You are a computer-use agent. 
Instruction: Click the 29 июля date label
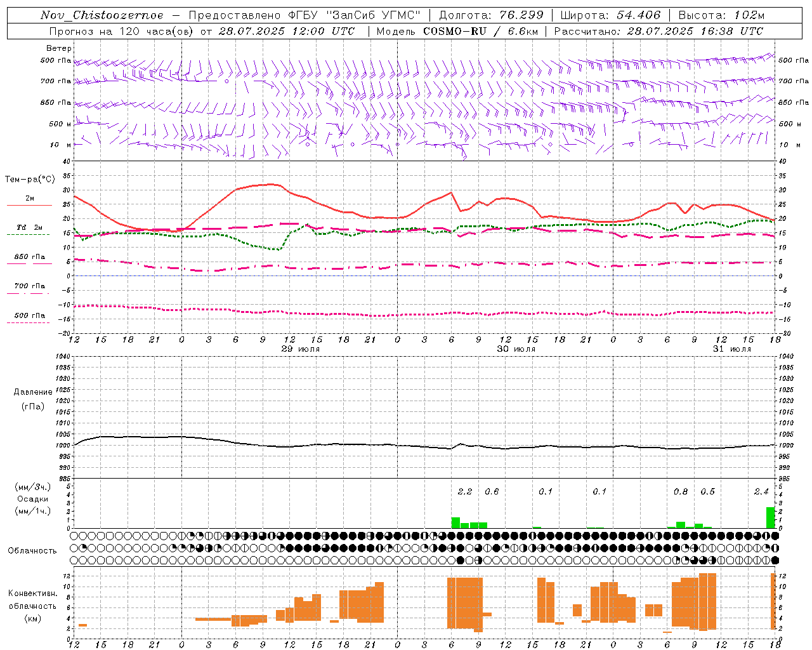[301, 349]
